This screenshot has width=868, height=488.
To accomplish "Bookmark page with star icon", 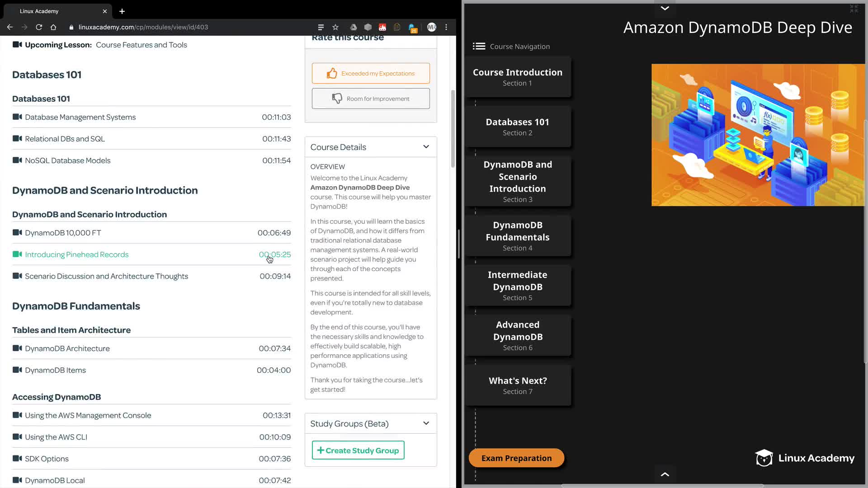I will click(335, 27).
